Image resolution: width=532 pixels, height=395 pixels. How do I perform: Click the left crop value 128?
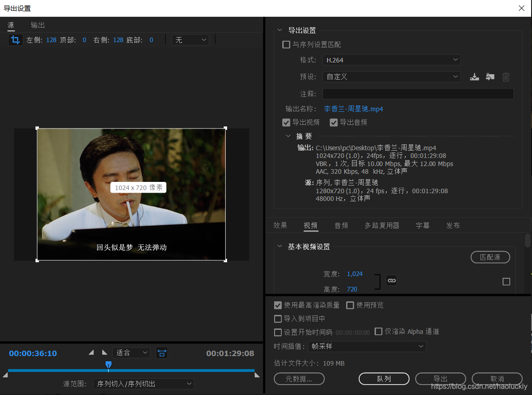51,40
